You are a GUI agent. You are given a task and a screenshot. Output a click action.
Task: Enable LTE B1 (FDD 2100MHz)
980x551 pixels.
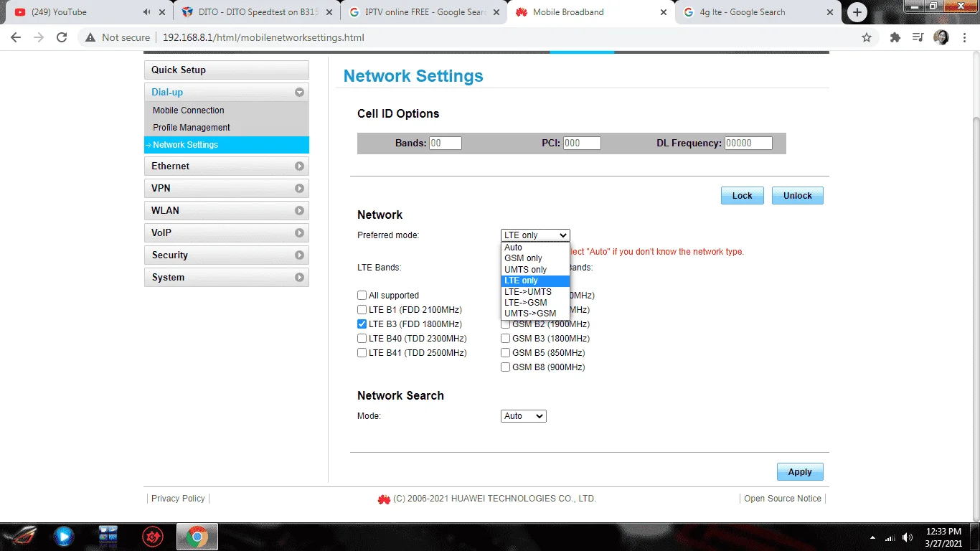(362, 310)
